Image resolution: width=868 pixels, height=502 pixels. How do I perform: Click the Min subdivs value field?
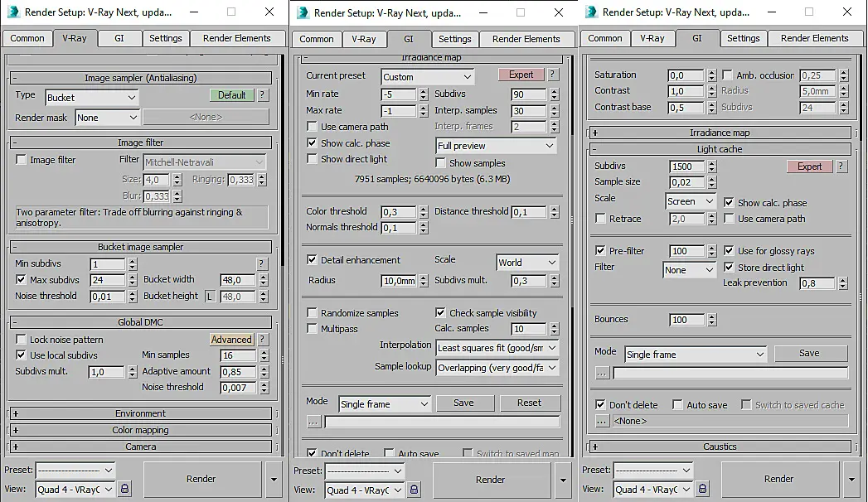point(108,264)
